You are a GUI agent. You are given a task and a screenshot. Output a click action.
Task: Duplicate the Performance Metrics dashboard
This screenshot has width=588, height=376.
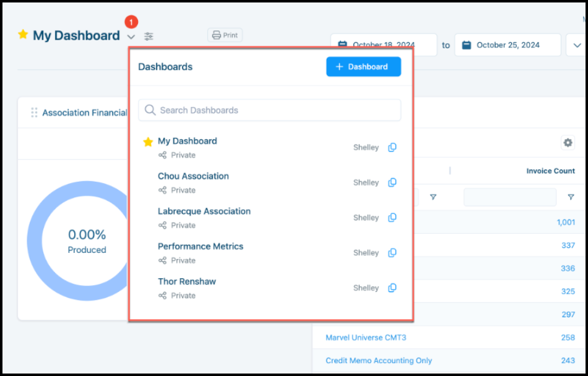coord(392,253)
